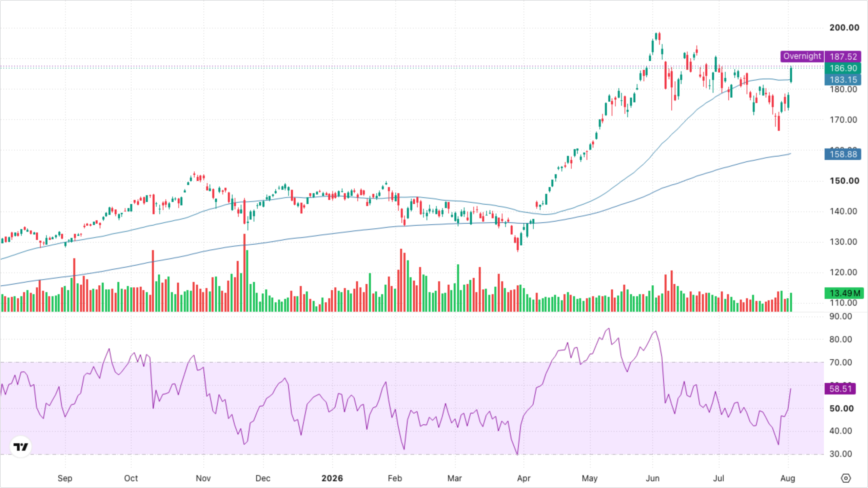Select the 140.00 price axis label

point(843,211)
